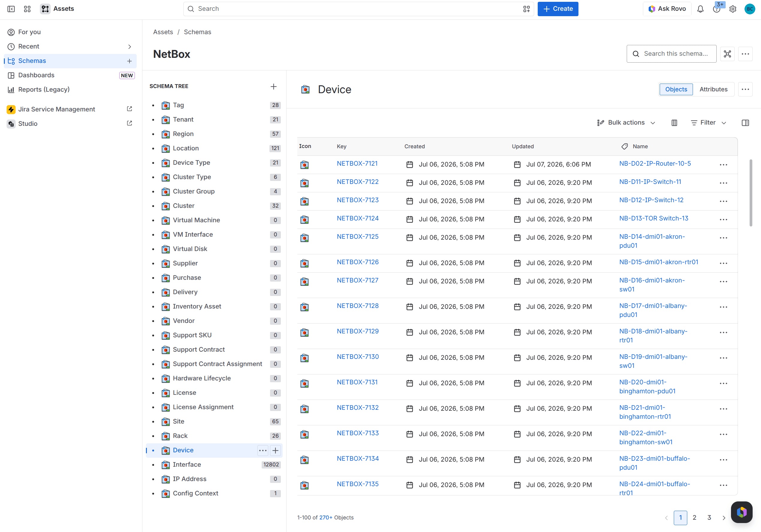Open the app switcher grid icon
This screenshot has width=761, height=532.
(x=27, y=9)
